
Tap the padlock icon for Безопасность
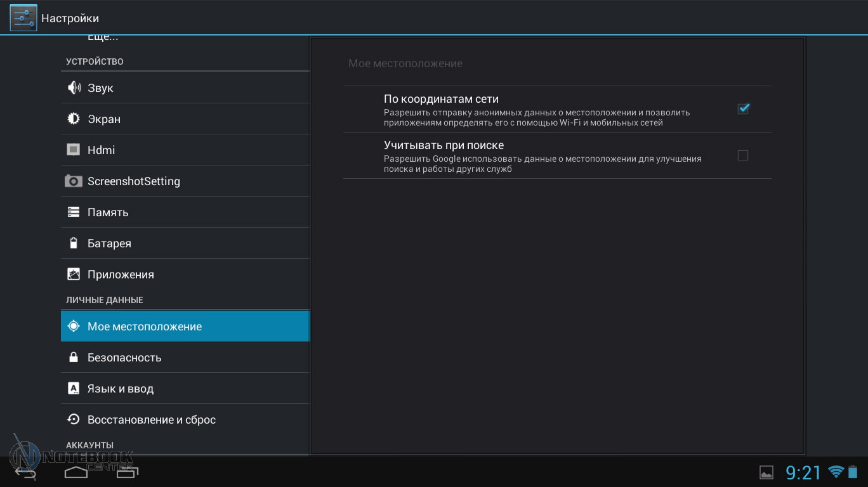pyautogui.click(x=74, y=358)
